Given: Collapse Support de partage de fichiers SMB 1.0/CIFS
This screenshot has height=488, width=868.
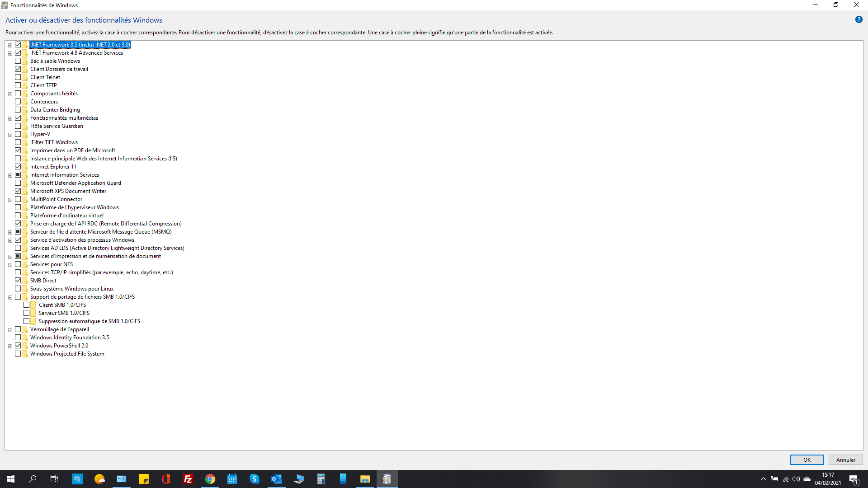Looking at the screenshot, I should pyautogui.click(x=10, y=297).
